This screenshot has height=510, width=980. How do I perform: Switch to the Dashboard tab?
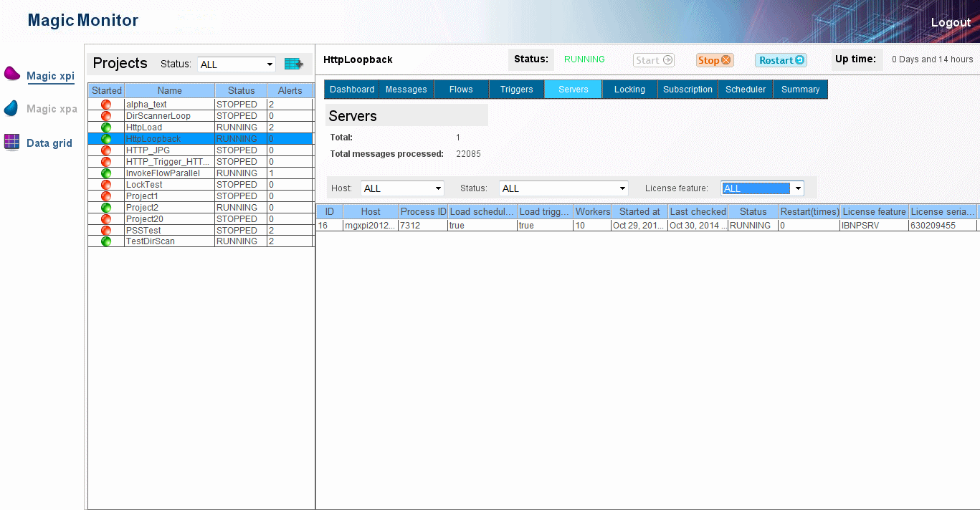click(x=352, y=90)
